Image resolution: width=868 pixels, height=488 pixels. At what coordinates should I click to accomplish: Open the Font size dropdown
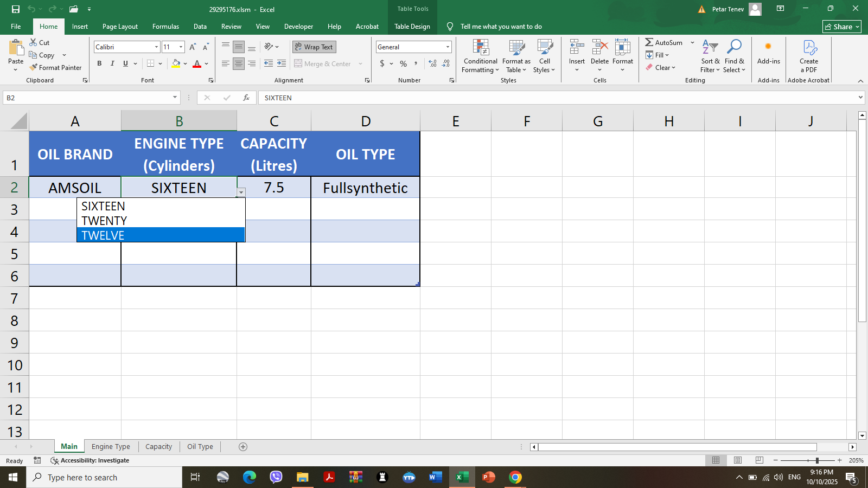[x=181, y=47]
